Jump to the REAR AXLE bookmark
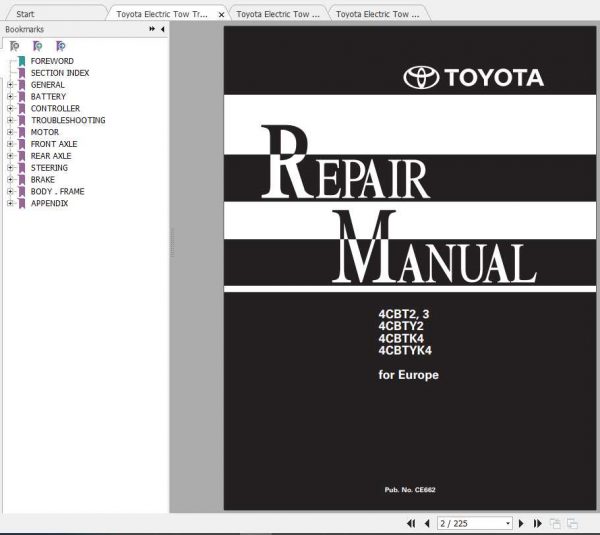 click(51, 156)
